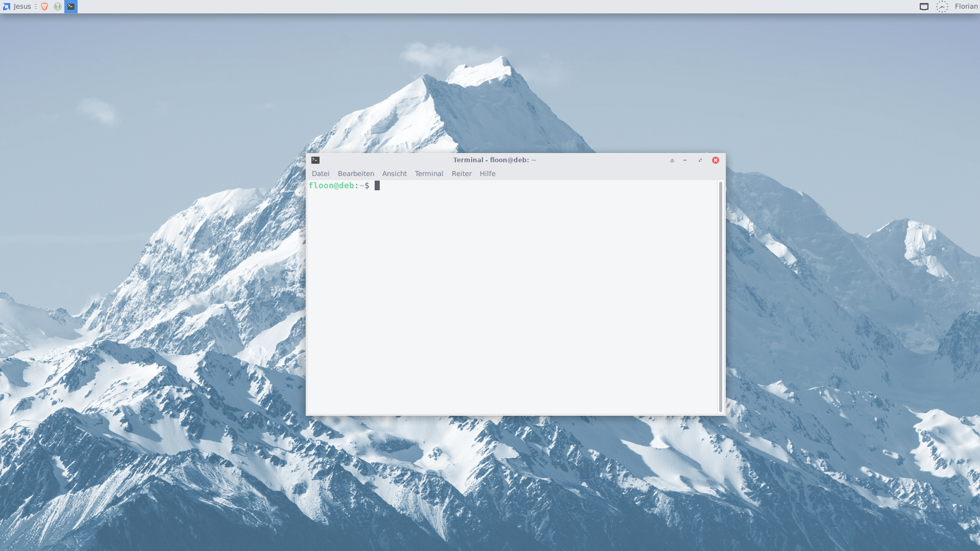Viewport: 980px width, 551px height.
Task: Launch the green round app icon next to Brave
Action: click(x=58, y=7)
